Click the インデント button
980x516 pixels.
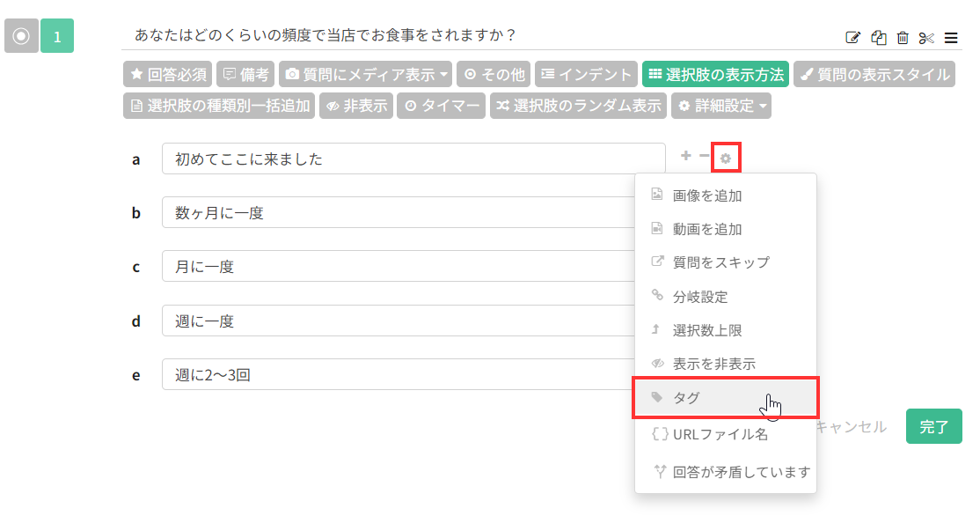[586, 74]
